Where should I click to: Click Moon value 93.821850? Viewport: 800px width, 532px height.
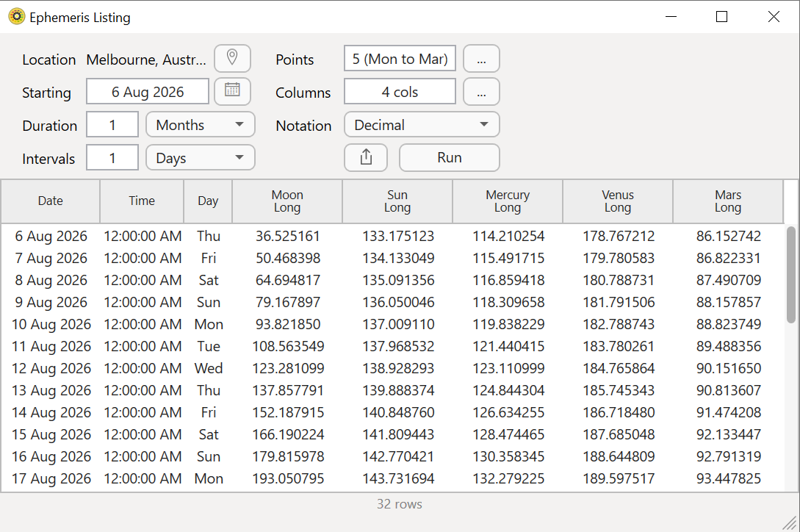coord(288,324)
